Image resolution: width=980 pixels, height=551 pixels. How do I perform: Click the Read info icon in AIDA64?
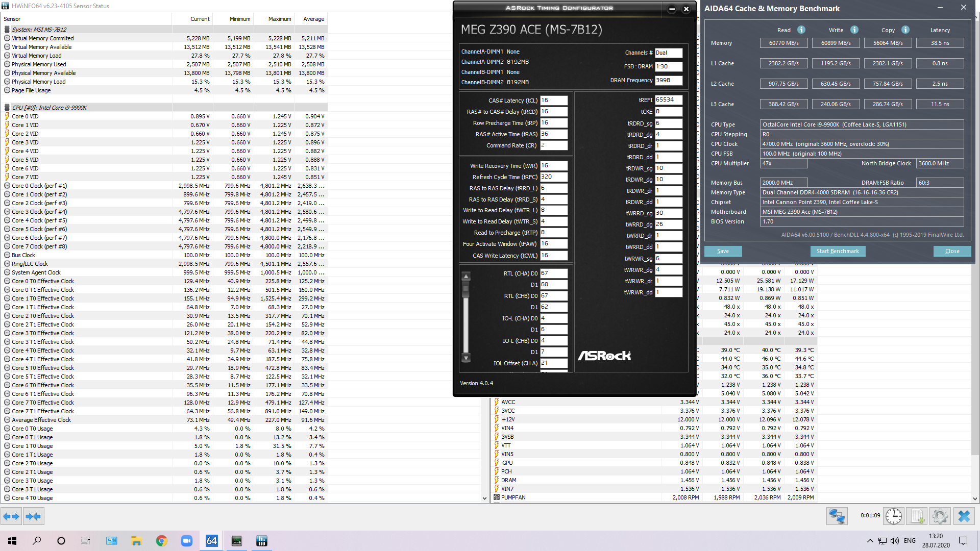[801, 30]
